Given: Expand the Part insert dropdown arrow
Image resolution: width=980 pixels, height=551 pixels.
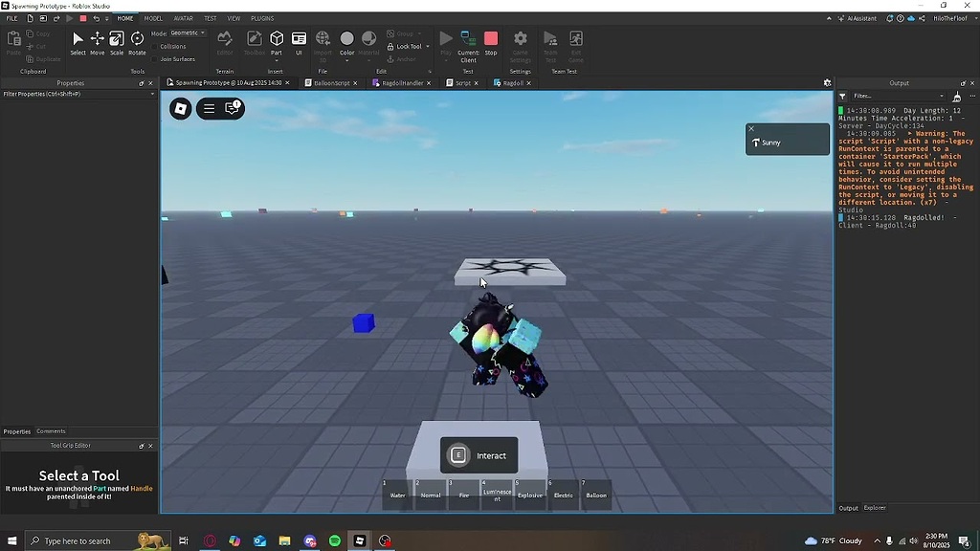Looking at the screenshot, I should pos(277,60).
